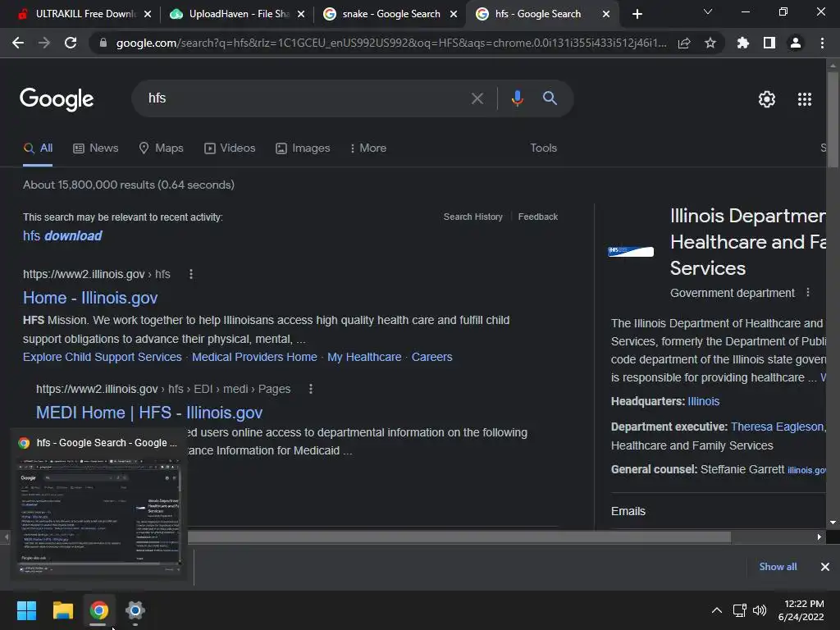Click scroll-right arrow on horizontal scrollbar

(x=819, y=536)
